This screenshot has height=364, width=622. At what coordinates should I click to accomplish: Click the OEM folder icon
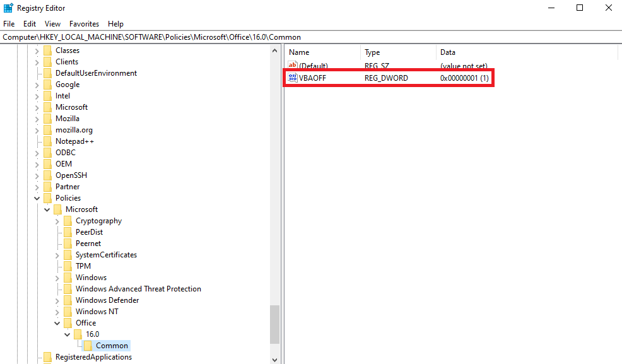pyautogui.click(x=47, y=164)
